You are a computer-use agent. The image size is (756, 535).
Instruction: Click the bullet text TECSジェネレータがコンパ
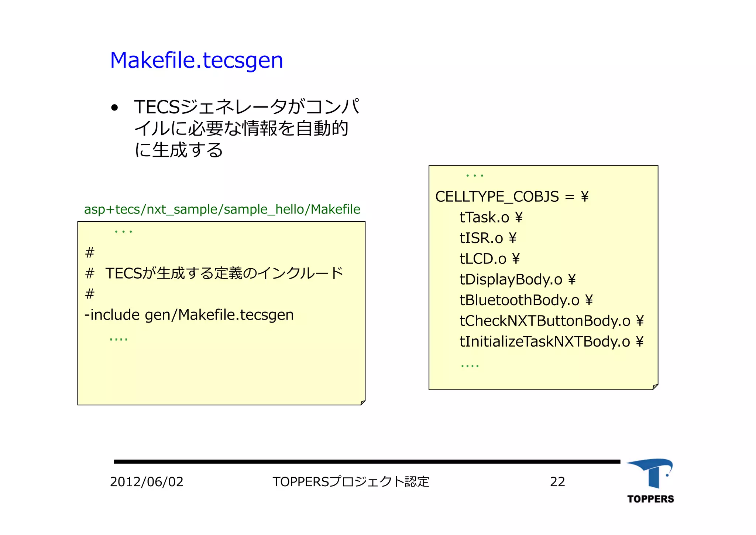247,107
